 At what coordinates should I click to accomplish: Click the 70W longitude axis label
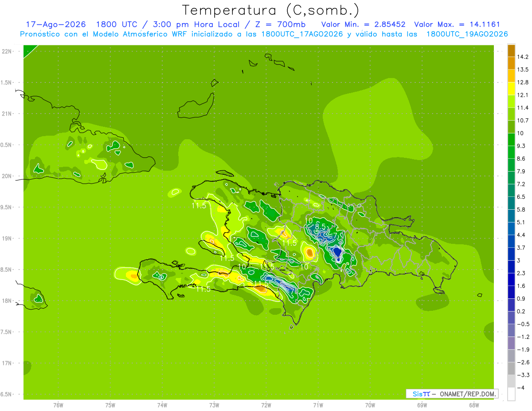coord(370,405)
